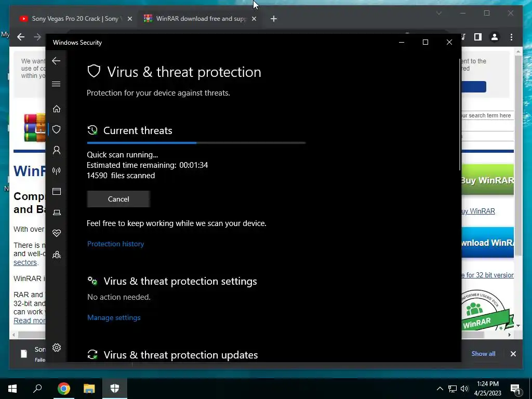The image size is (532, 399).
Task: Click Buy WinRAR green button
Action: tap(487, 180)
